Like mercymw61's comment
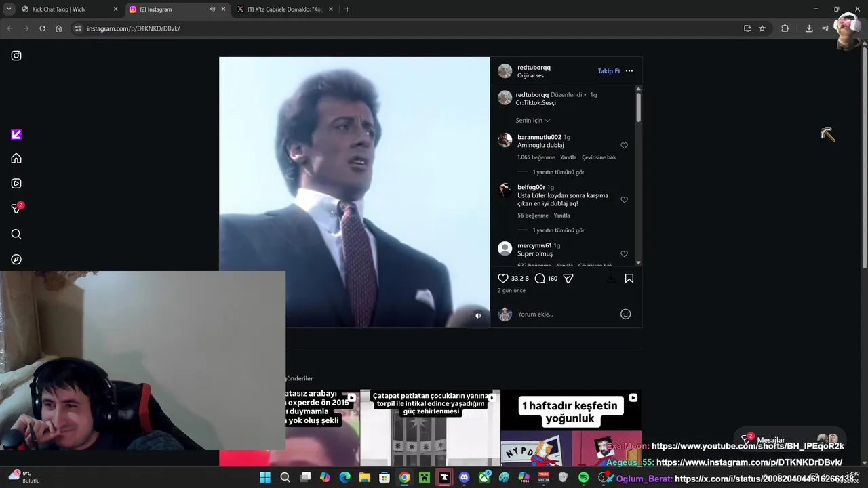The image size is (868, 488). (625, 253)
